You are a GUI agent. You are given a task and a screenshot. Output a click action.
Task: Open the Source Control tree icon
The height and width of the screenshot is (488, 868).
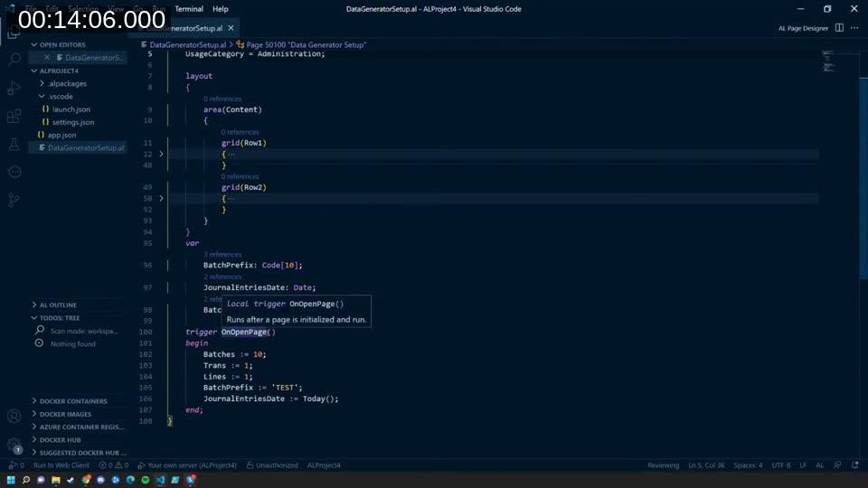(14, 200)
